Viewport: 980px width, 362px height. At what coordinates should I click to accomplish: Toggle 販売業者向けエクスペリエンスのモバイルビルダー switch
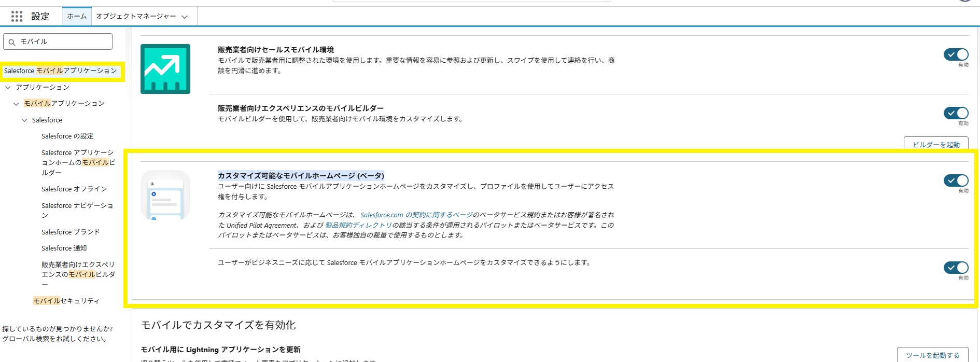click(x=956, y=113)
